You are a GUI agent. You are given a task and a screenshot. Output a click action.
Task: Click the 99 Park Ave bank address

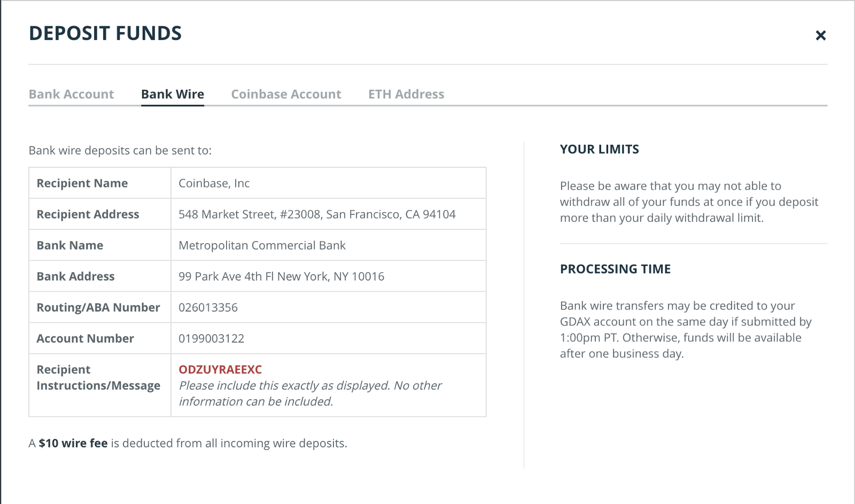tap(281, 277)
